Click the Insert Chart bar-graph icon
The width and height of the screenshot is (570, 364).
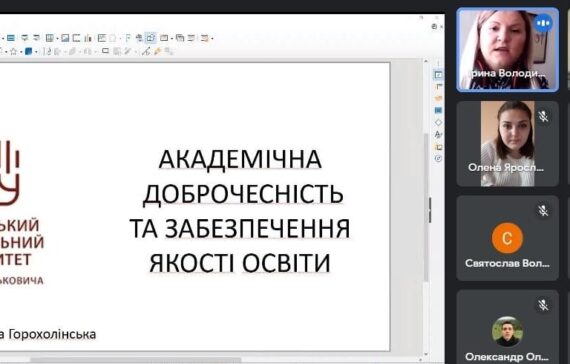pos(88,38)
